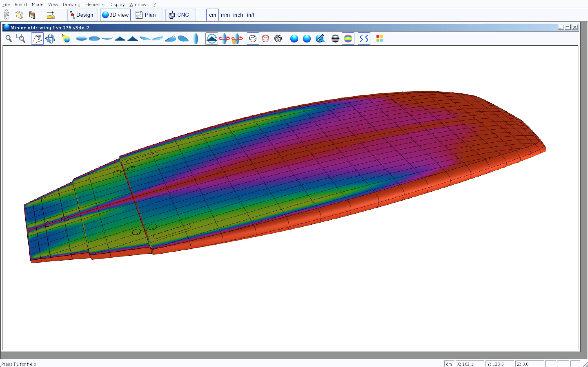The image size is (588, 367).
Task: Select mm as the measurement unit
Action: coord(225,15)
